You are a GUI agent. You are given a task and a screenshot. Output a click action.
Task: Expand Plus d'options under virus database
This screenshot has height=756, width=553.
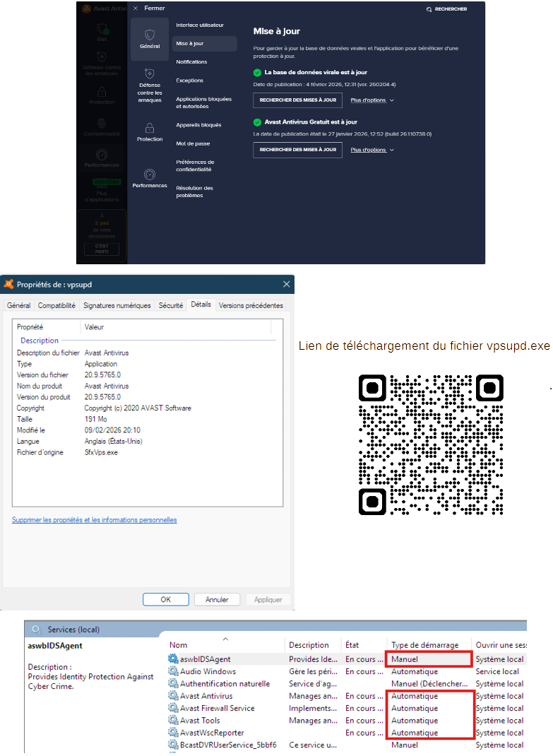(x=372, y=100)
